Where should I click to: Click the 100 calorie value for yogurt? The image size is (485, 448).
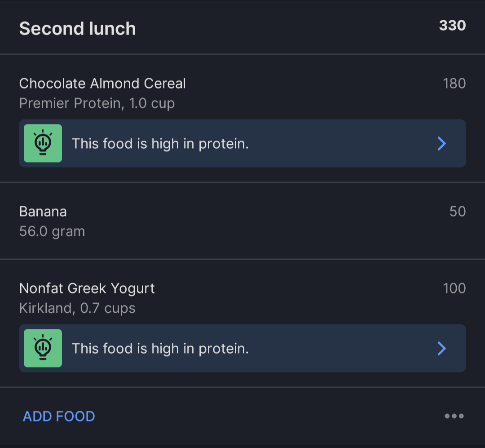454,288
